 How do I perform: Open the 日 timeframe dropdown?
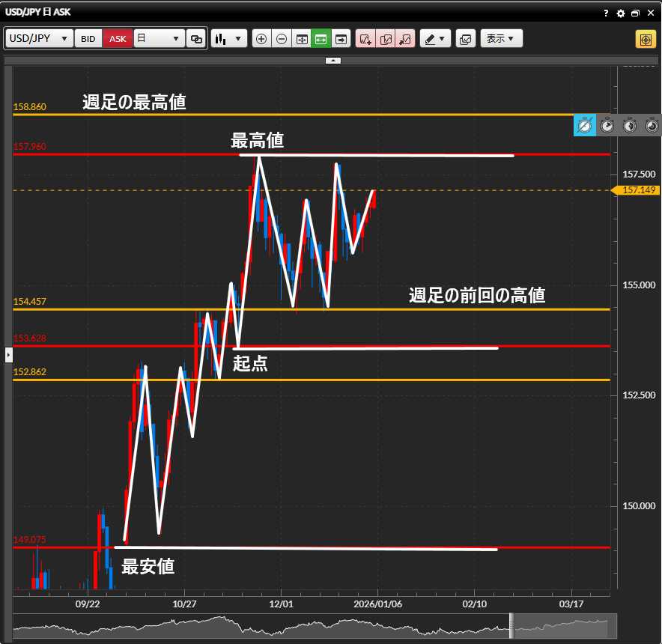tap(159, 39)
